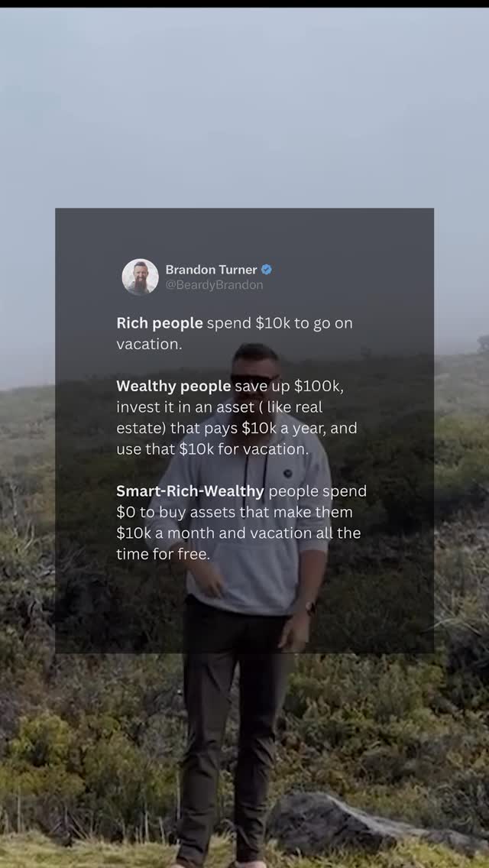Tap the small logo on the sweater
The image size is (489, 868).
tap(288, 473)
